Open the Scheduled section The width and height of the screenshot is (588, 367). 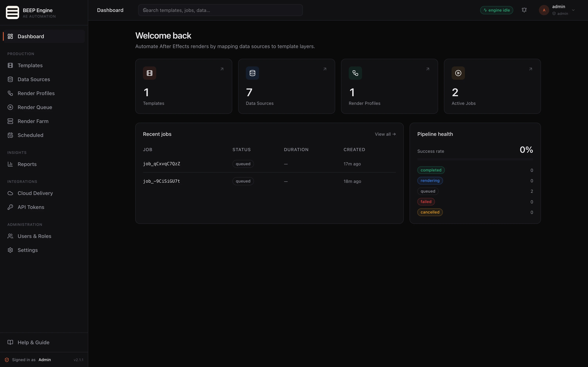point(44,135)
